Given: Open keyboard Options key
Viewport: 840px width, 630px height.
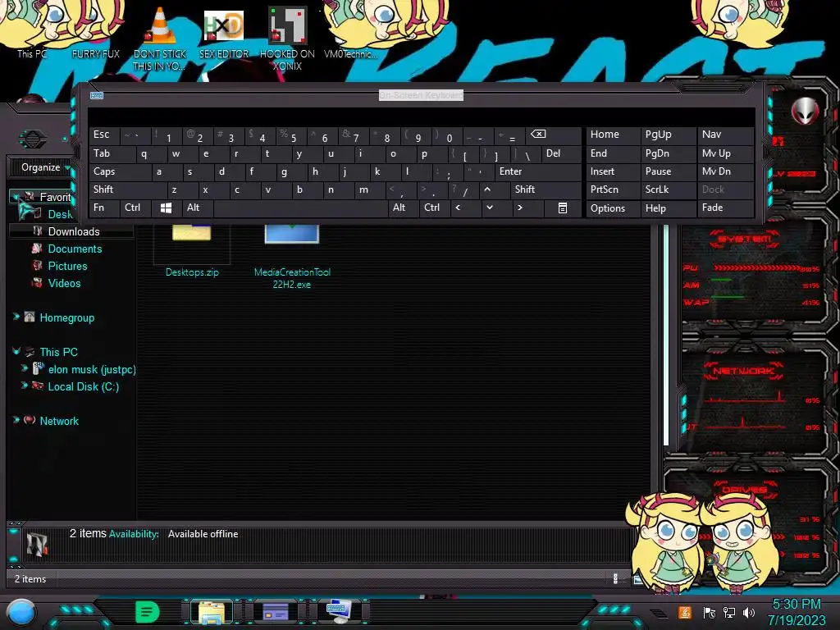Looking at the screenshot, I should click(x=613, y=208).
